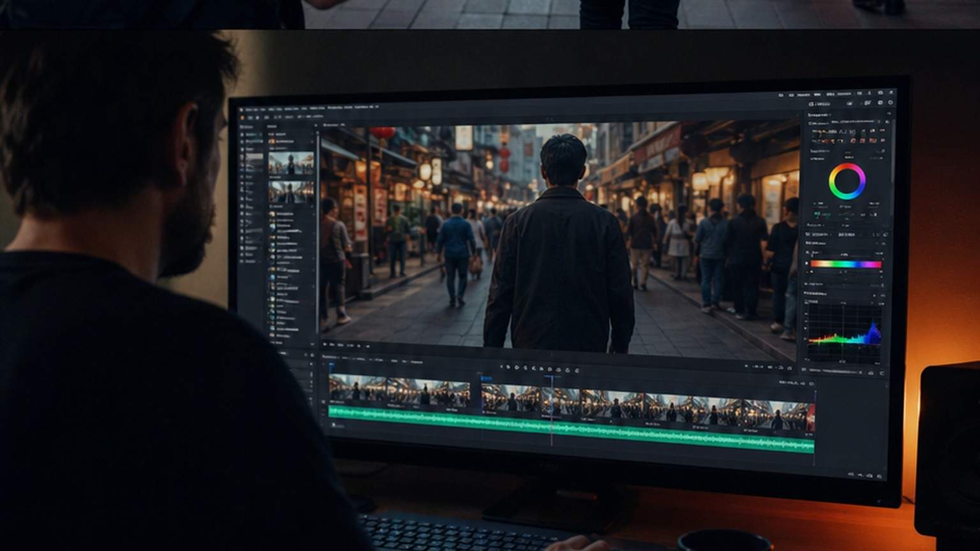Click the rainbow hue gradient bar

pos(845,264)
